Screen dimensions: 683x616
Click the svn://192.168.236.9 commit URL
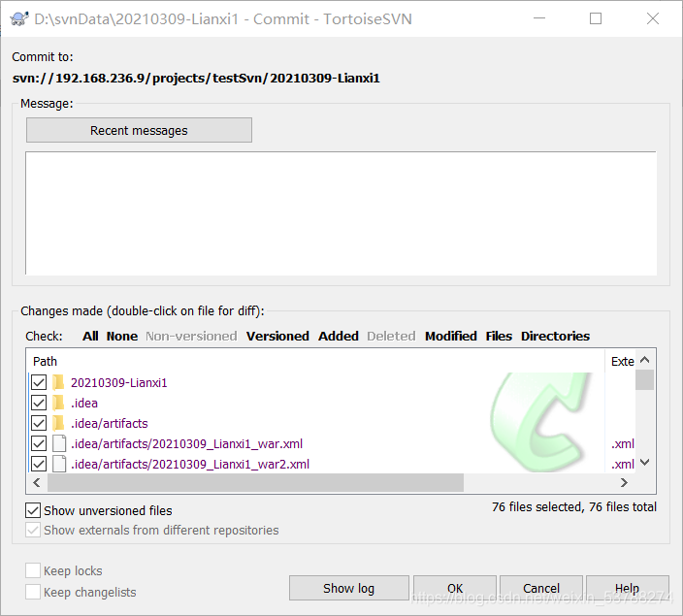pyautogui.click(x=196, y=78)
